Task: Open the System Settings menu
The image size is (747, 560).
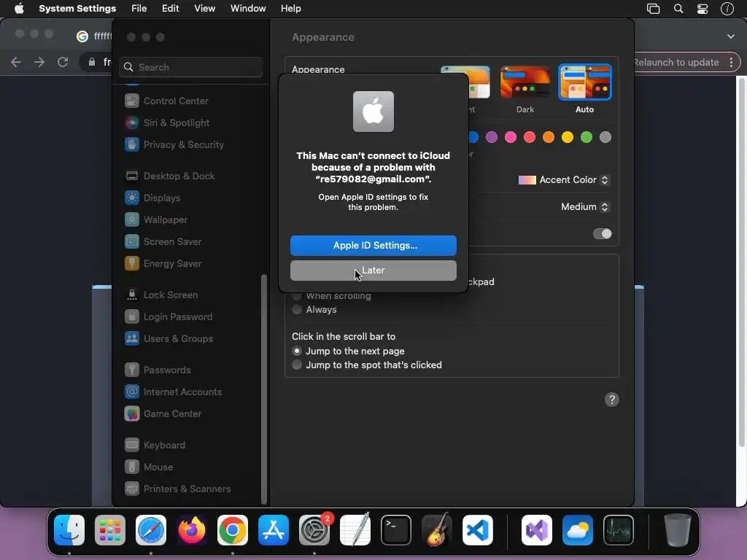Action: 77,9
